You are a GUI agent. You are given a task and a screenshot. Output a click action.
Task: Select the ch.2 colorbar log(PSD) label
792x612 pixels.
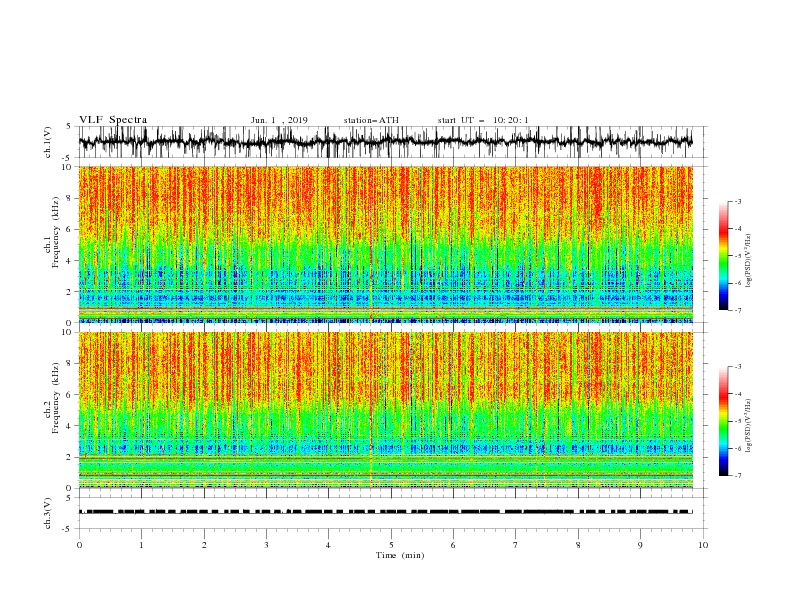click(748, 425)
